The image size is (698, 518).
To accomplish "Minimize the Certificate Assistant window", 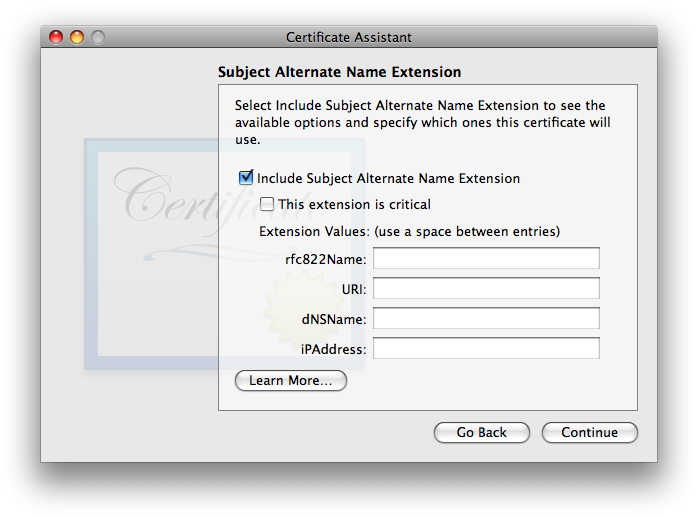I will coord(77,37).
